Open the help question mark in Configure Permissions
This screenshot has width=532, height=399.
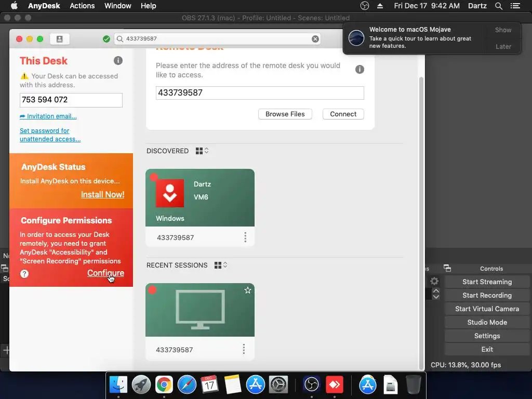[x=24, y=274]
